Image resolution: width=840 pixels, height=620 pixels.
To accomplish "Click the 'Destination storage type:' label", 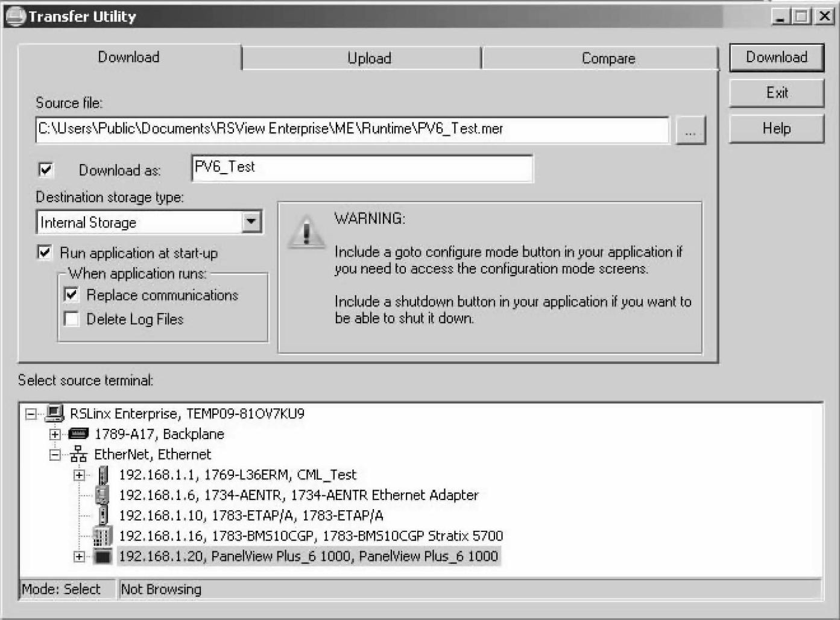I will (110, 197).
